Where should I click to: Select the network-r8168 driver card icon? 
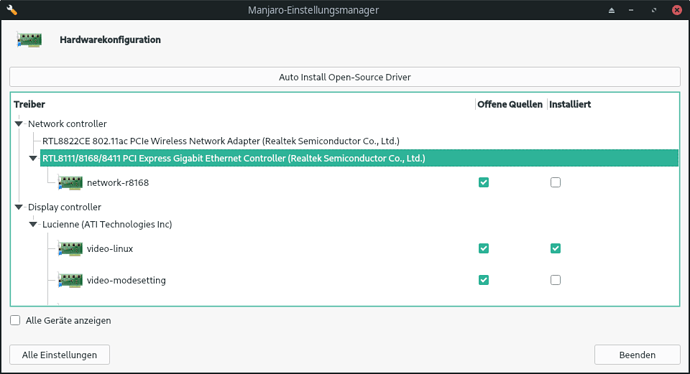(70, 183)
